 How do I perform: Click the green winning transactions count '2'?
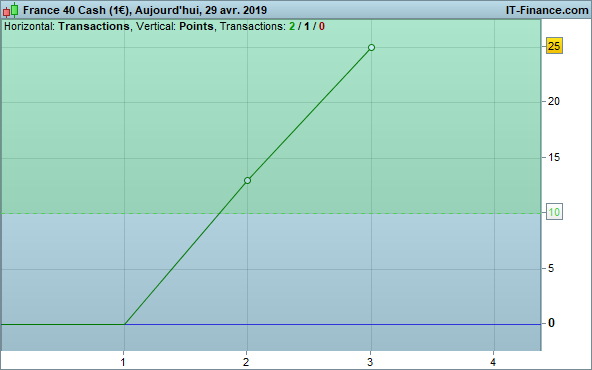[x=292, y=26]
